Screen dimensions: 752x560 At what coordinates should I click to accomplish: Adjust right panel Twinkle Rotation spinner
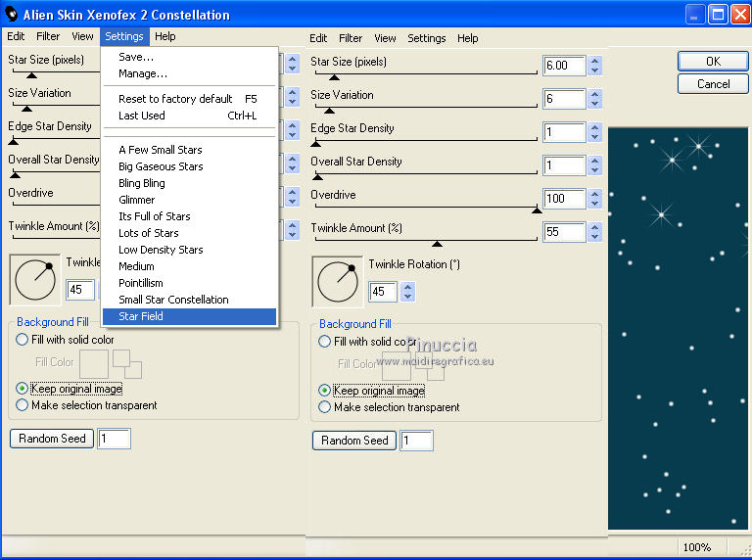(x=407, y=292)
